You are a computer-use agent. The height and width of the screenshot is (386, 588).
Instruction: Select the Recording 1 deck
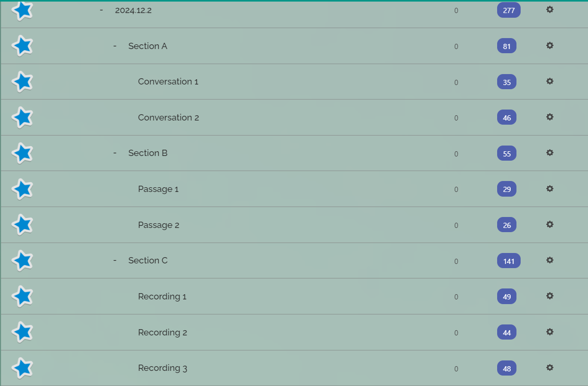click(x=162, y=296)
